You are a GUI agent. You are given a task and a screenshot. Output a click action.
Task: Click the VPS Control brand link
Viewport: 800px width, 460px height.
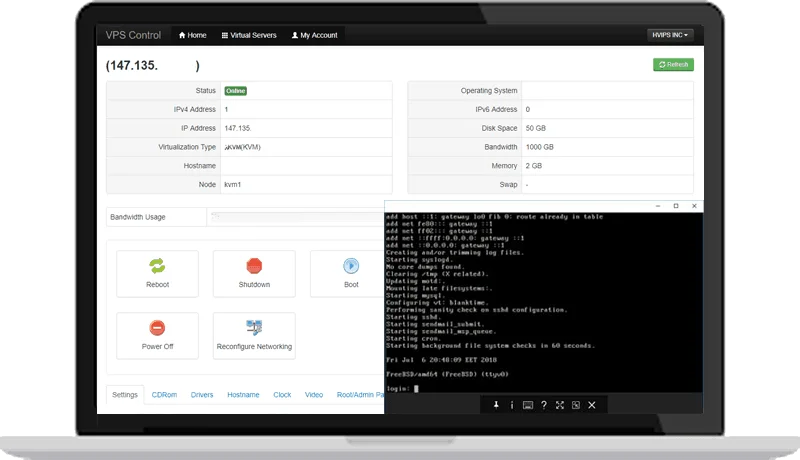133,35
